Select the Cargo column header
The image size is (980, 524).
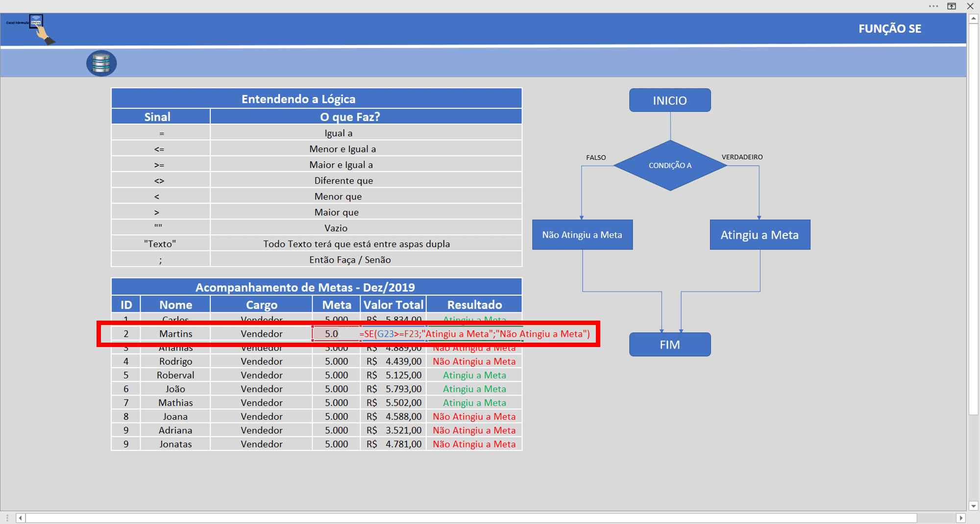261,304
